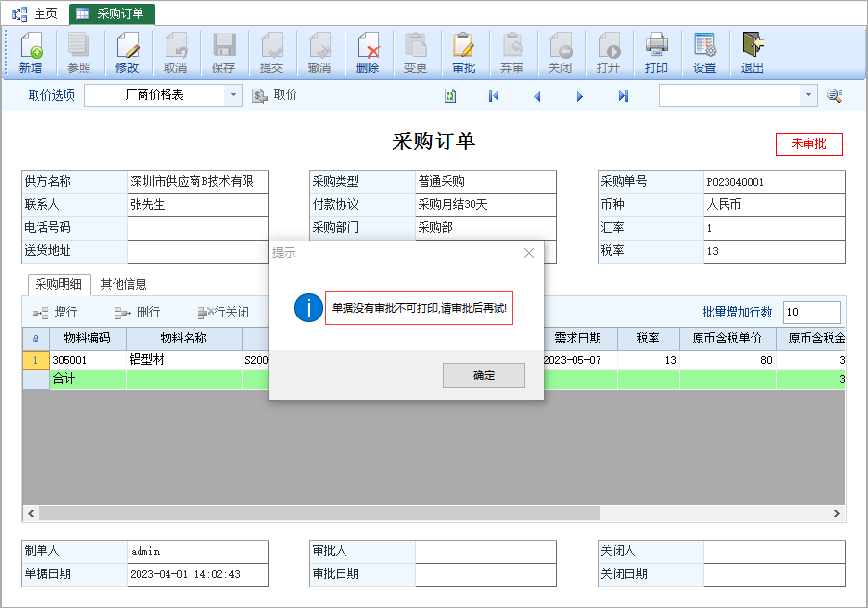Click the 联系人 field showing 张先生
The height and width of the screenshot is (608, 868).
point(197,205)
